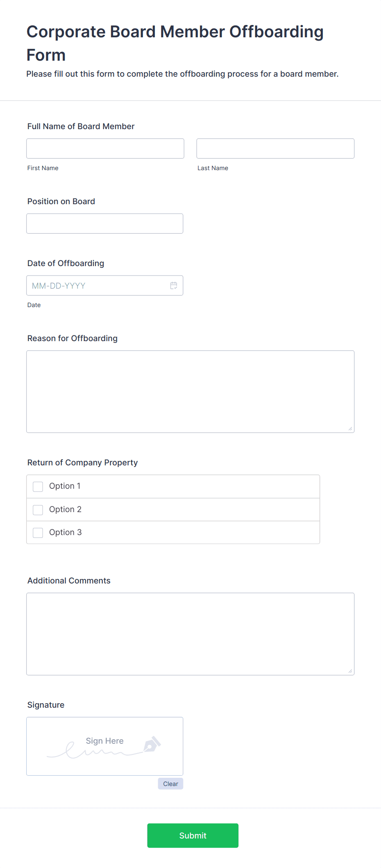Open the date picker calendar icon
Image resolution: width=381 pixels, height=868 pixels.
[x=174, y=285]
